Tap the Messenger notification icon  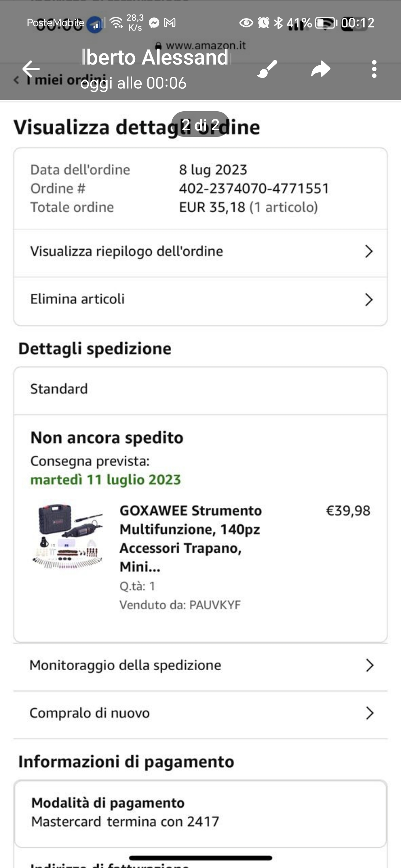(154, 23)
